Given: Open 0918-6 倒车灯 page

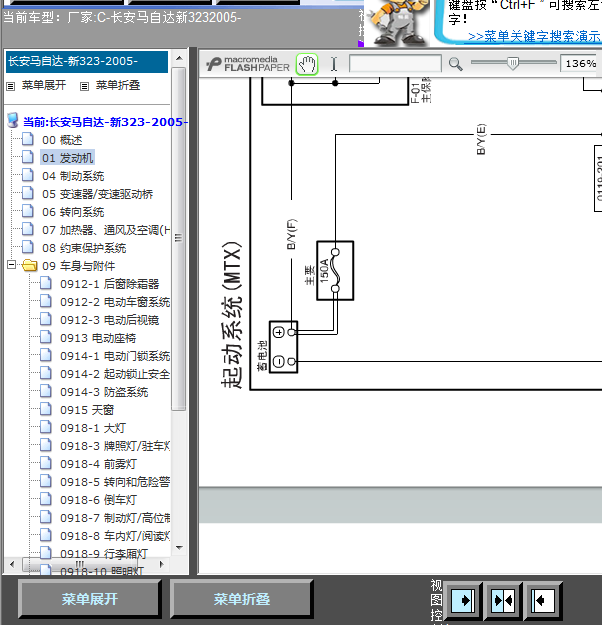Looking at the screenshot, I should coord(98,500).
